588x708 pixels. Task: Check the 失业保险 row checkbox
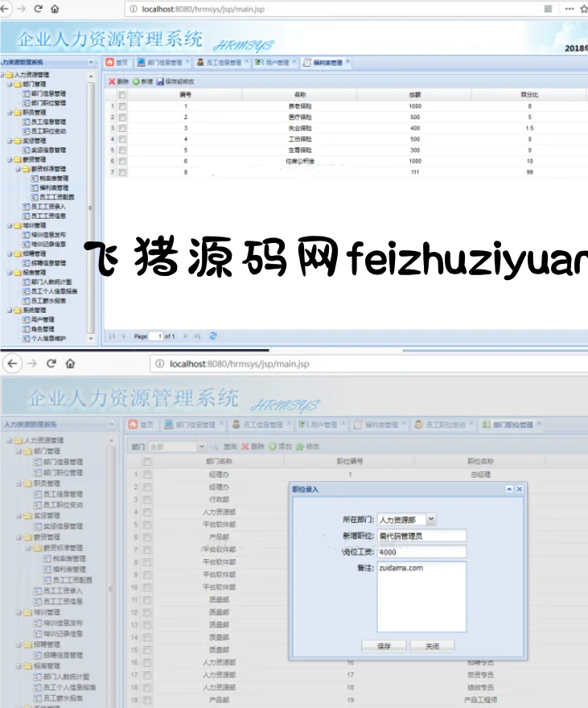point(123,128)
